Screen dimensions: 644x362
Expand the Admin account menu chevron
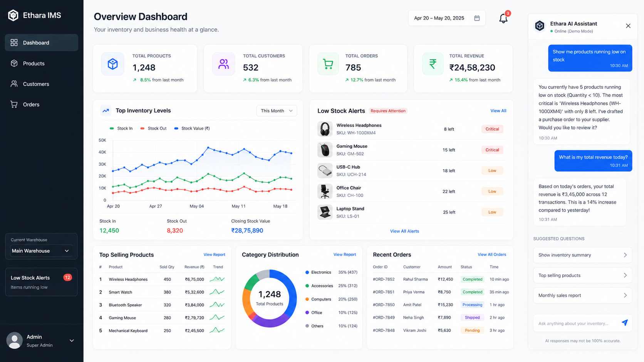coord(72,340)
